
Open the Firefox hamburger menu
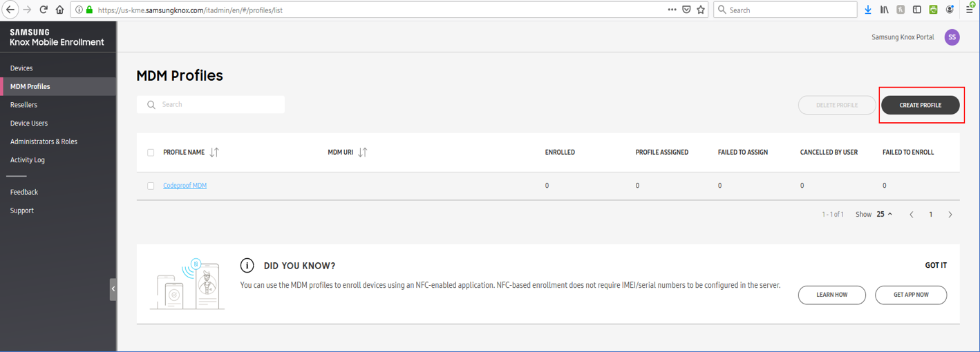pos(969,9)
